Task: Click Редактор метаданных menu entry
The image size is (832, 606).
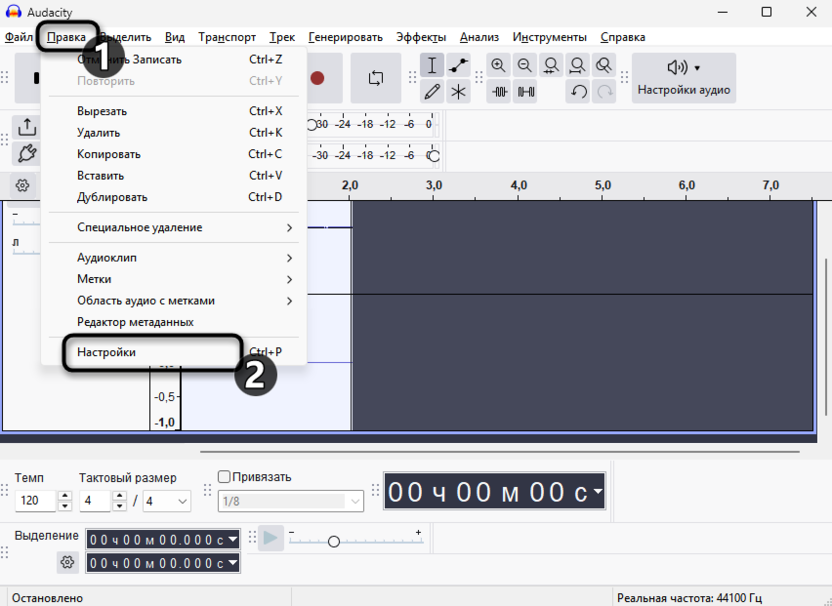Action: click(x=135, y=322)
